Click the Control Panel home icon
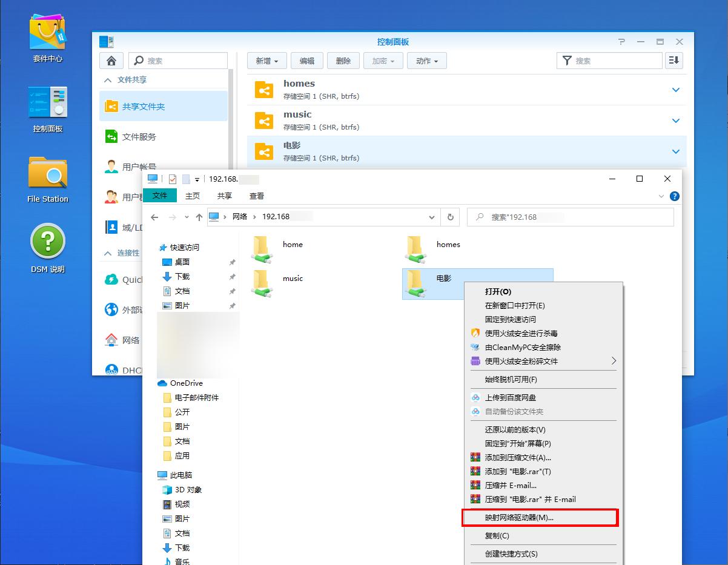Viewport: 728px width, 565px height. [x=111, y=61]
